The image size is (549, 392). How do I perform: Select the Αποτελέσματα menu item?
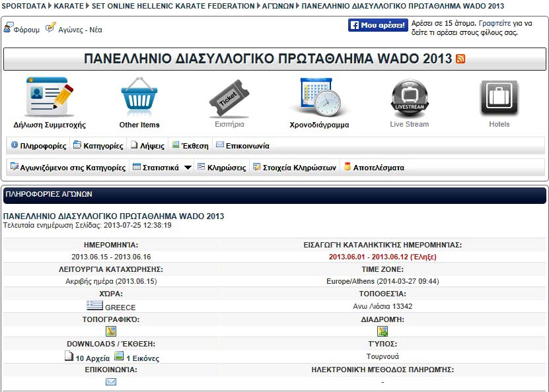pyautogui.click(x=374, y=168)
